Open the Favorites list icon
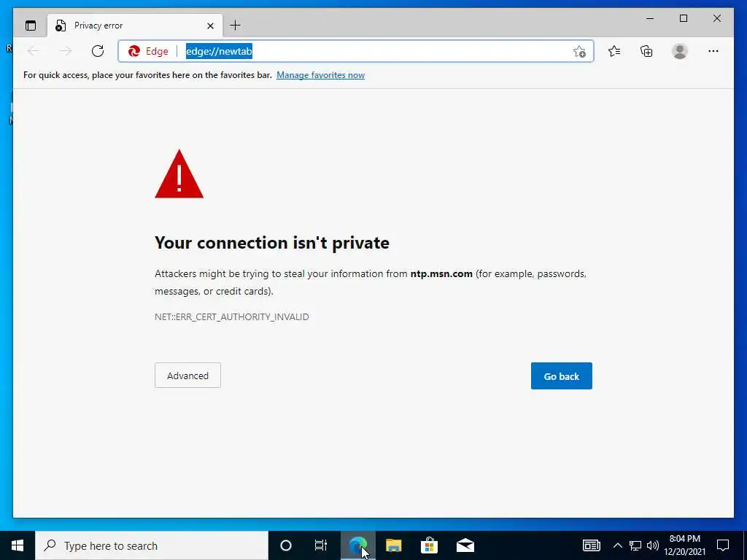 click(614, 51)
